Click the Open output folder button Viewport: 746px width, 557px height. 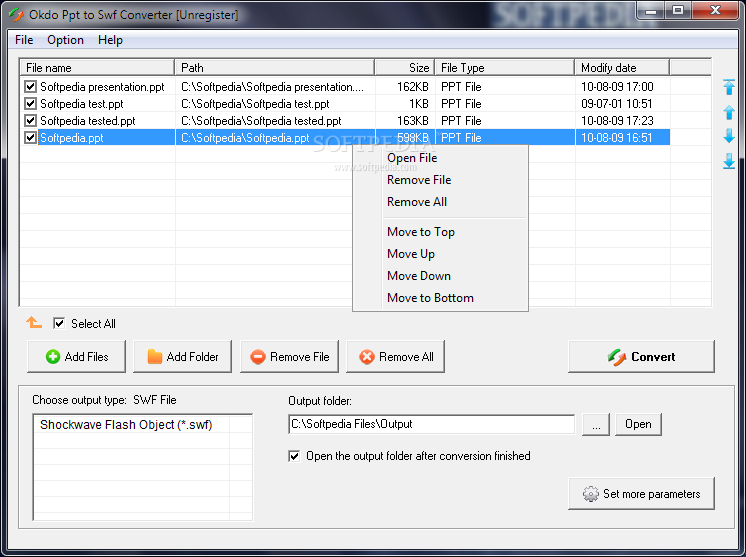638,424
